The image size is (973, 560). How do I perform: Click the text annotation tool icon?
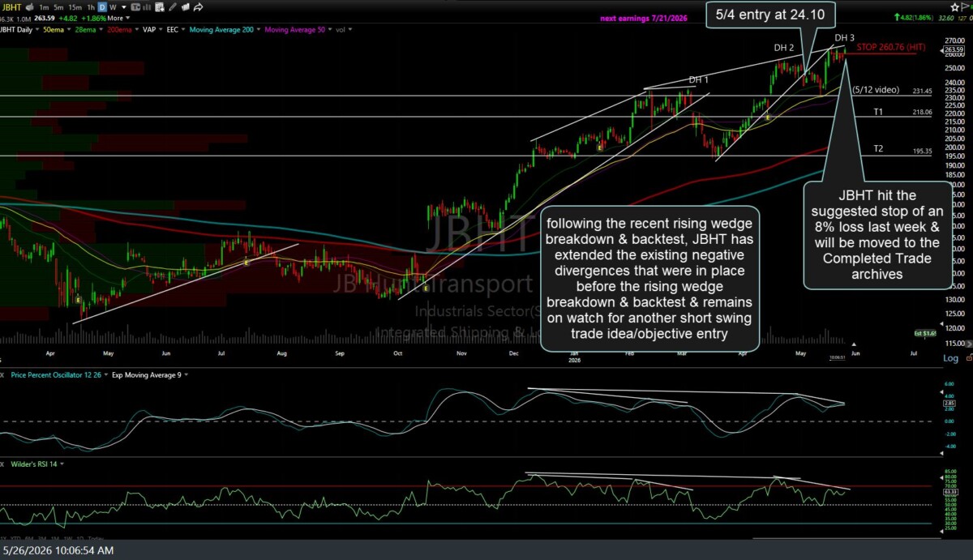pos(135,7)
